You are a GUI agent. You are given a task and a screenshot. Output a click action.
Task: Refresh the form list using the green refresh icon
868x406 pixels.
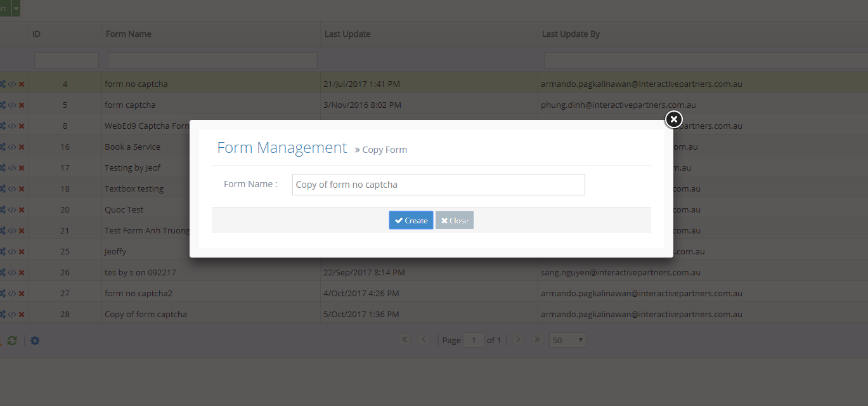12,341
